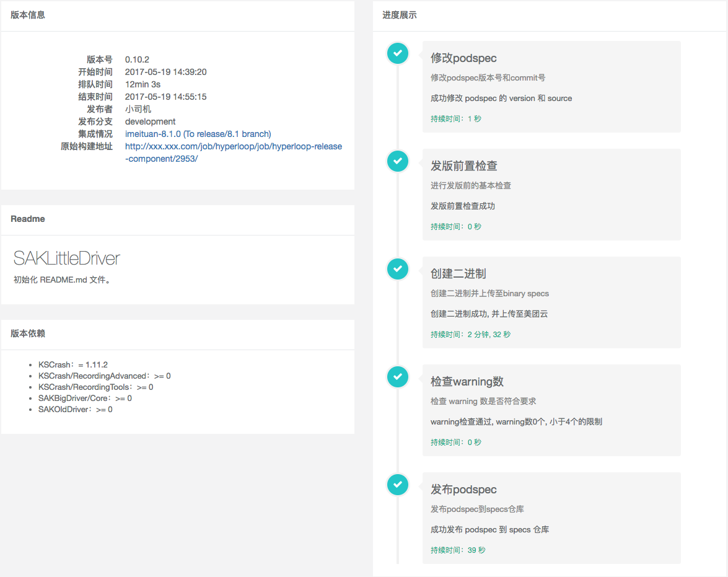Click 持续时间: 39 秒 duration text
The width and height of the screenshot is (728, 577).
click(x=458, y=550)
